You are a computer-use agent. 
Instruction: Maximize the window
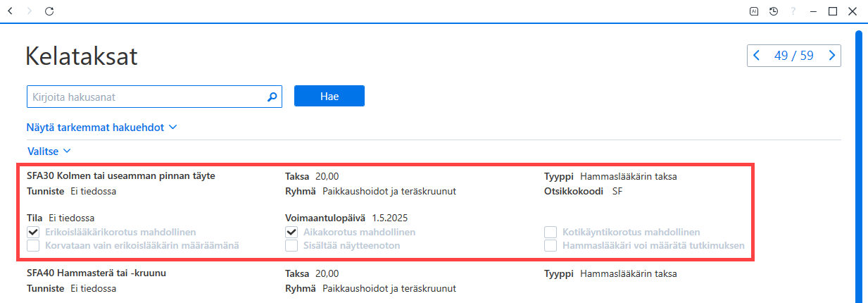pos(833,11)
